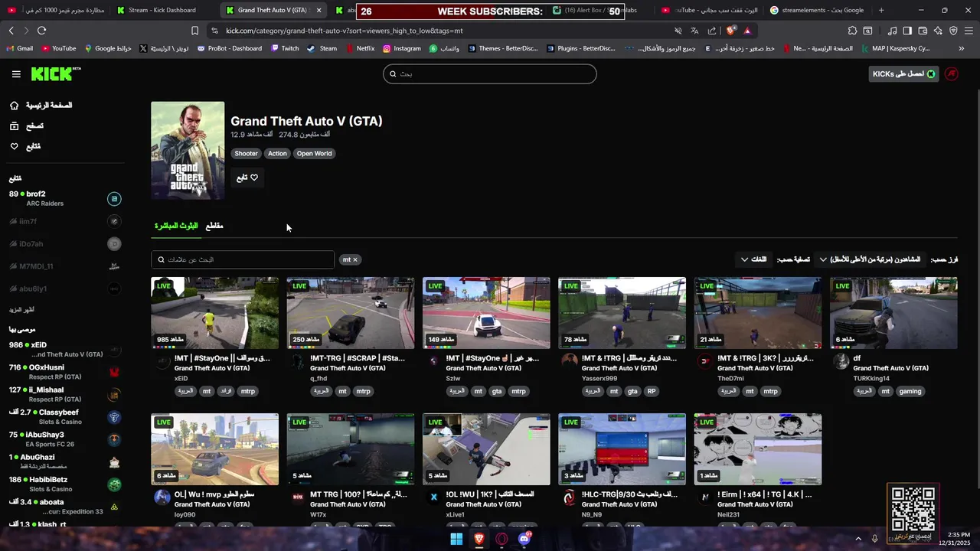Open the Browse sidebar icon

(x=14, y=126)
